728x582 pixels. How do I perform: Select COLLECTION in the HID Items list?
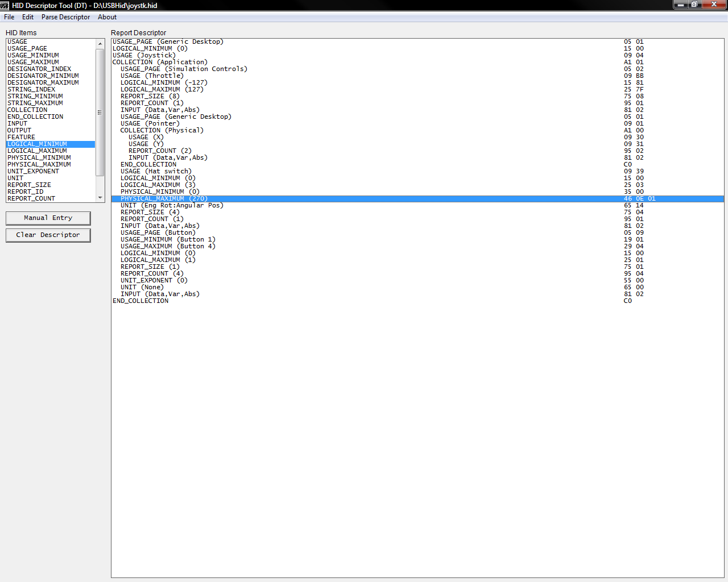pos(27,110)
